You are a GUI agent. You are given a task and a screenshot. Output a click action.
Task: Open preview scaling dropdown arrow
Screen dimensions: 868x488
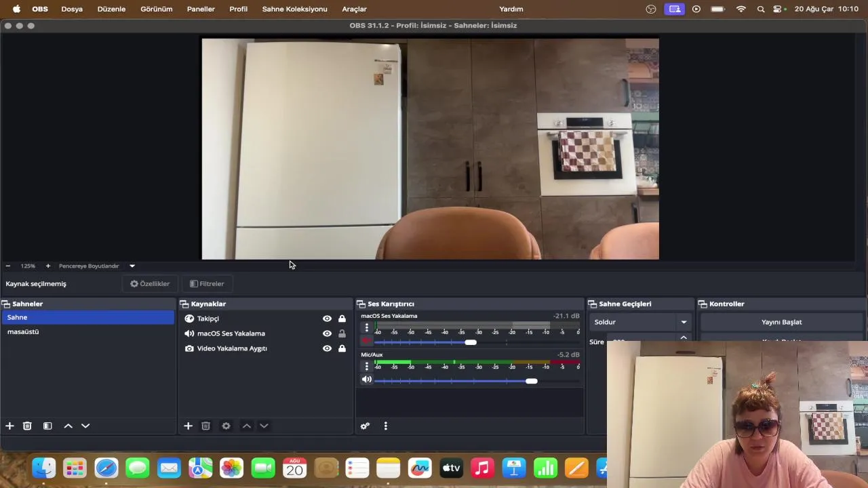(x=132, y=266)
